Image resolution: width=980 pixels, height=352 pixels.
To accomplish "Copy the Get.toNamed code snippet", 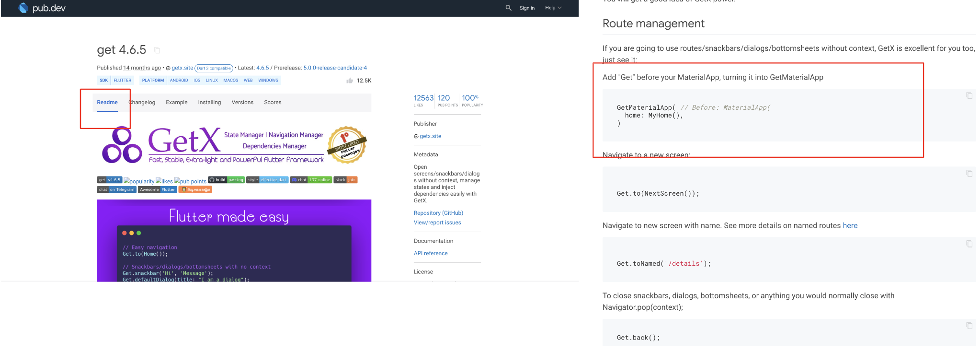I will pyautogui.click(x=969, y=244).
